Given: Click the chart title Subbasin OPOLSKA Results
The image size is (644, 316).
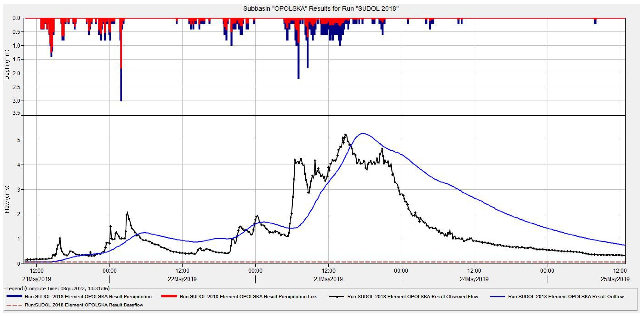Looking at the screenshot, I should coord(321,9).
